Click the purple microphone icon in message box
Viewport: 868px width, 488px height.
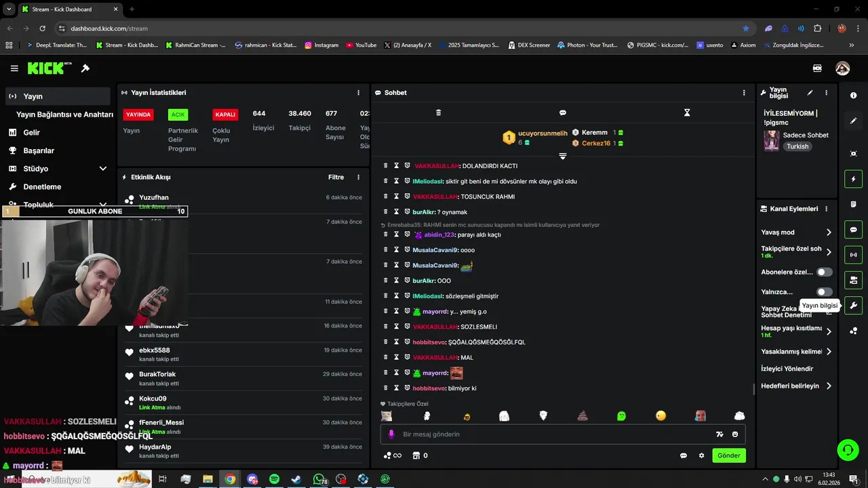coord(391,434)
